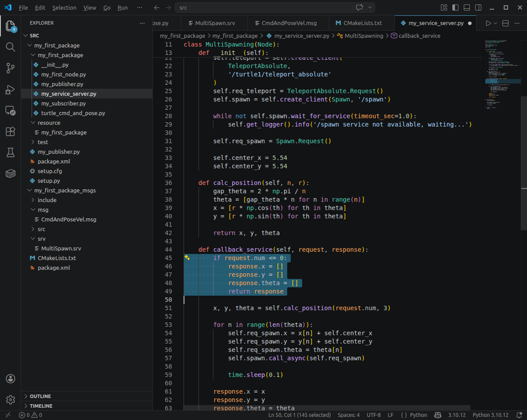
Task: Split the editor with the split icon
Action: click(505, 23)
